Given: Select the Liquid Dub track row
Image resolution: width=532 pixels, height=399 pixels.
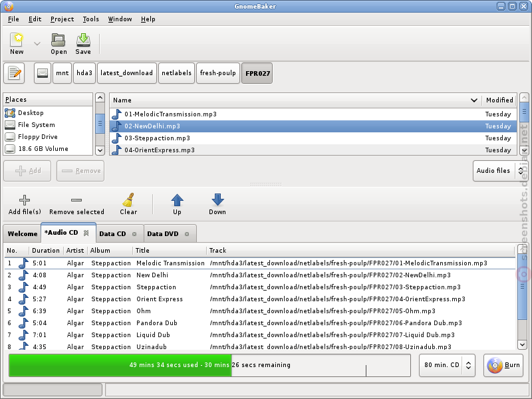Looking at the screenshot, I should (x=260, y=335).
